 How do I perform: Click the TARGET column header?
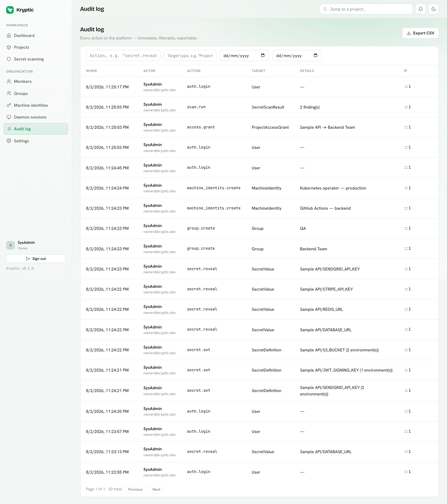[258, 71]
